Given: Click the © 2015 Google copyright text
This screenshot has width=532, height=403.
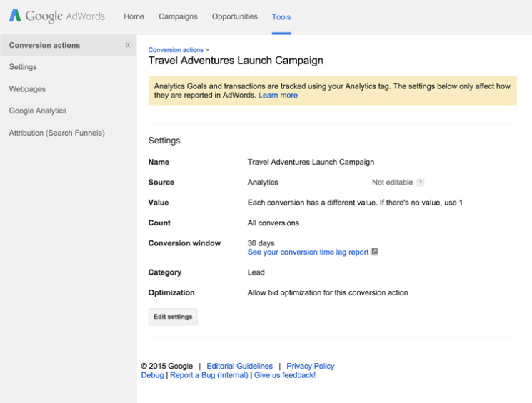Looking at the screenshot, I should (x=166, y=366).
